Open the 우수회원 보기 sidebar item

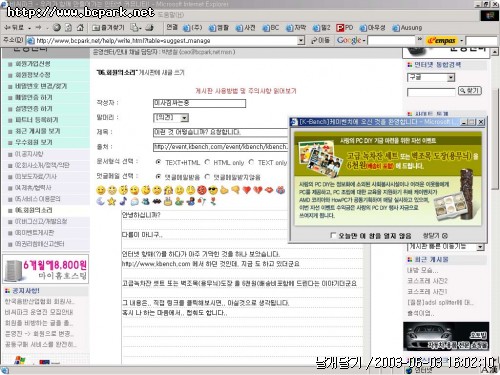(x=34, y=142)
